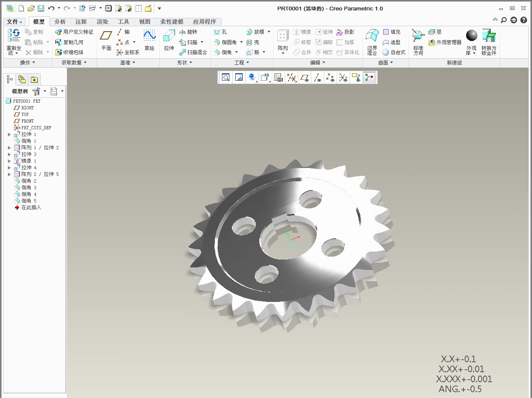This screenshot has height=398, width=532.
Task: Open the 外观管理器 appearance manager
Action: 445,42
